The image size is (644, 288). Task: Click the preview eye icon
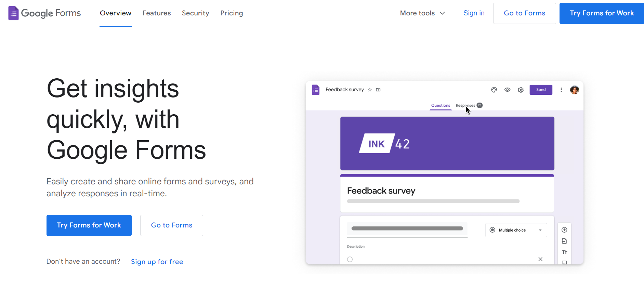(507, 90)
